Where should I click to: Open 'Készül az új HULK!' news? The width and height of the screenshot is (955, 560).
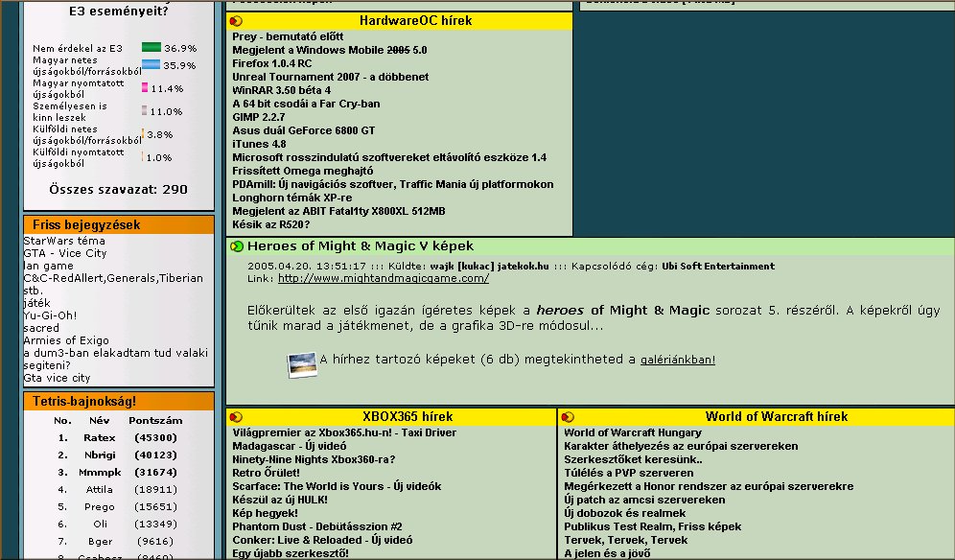(280, 500)
